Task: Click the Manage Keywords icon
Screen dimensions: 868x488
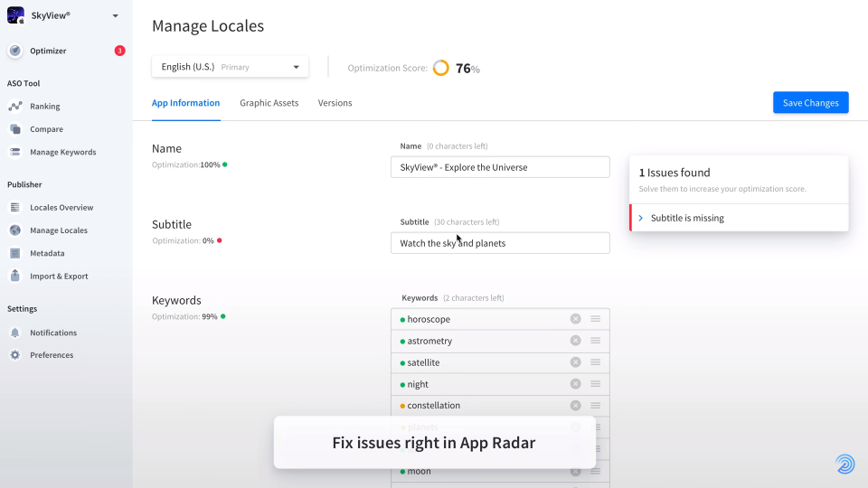Action: [15, 152]
